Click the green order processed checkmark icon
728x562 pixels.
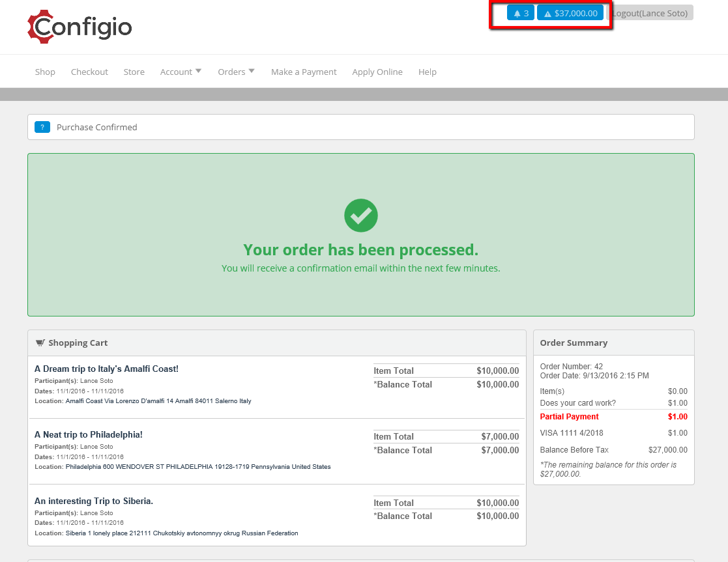point(361,216)
